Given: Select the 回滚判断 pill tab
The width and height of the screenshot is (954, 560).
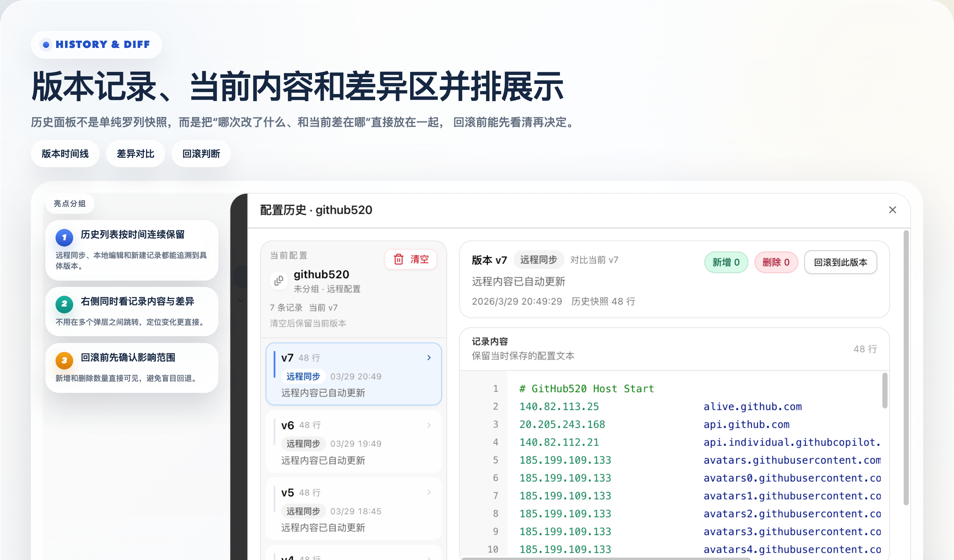Looking at the screenshot, I should click(201, 154).
